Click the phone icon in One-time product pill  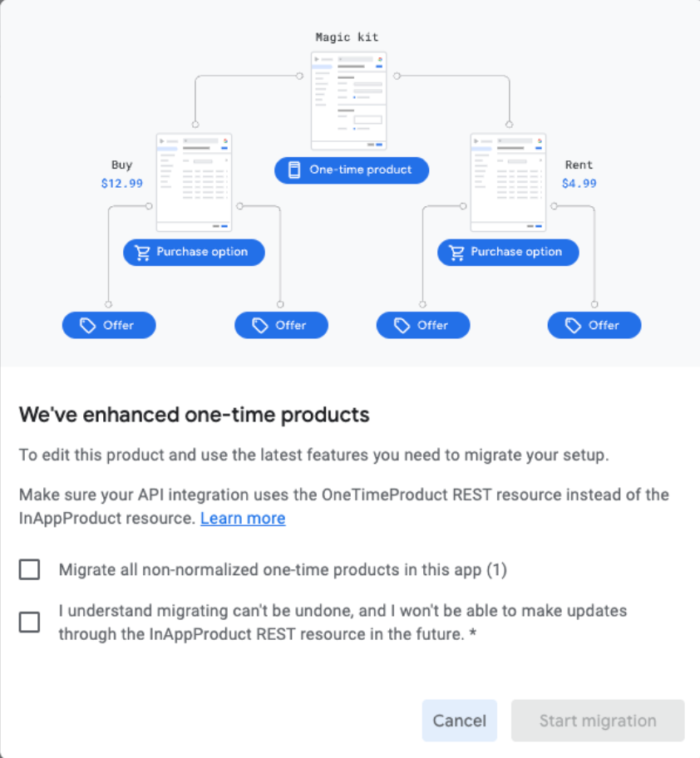(294, 170)
